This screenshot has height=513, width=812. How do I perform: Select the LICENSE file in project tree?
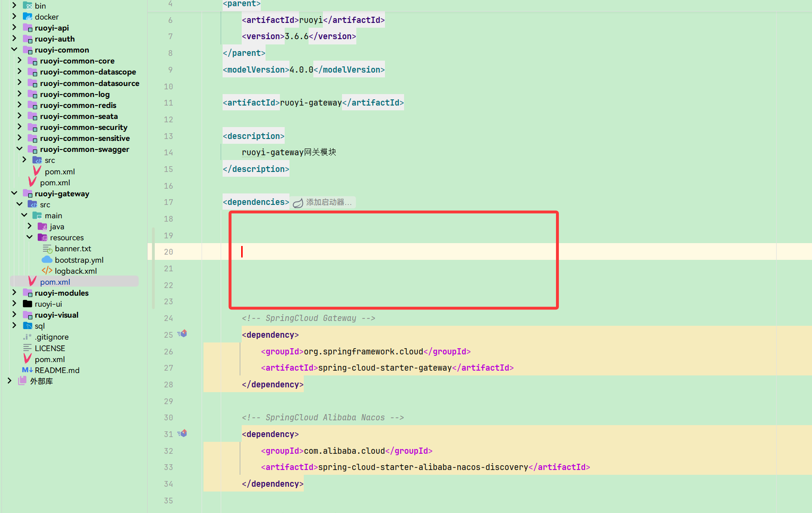point(49,348)
